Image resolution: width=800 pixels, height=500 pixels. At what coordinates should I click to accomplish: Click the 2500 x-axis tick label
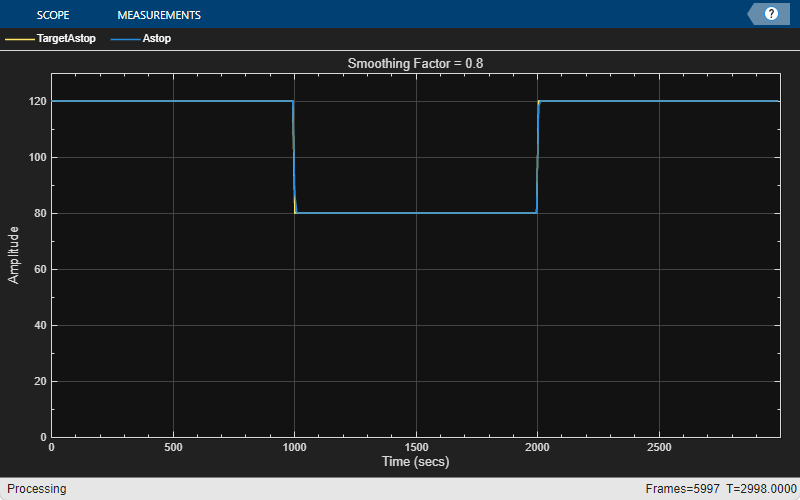659,447
